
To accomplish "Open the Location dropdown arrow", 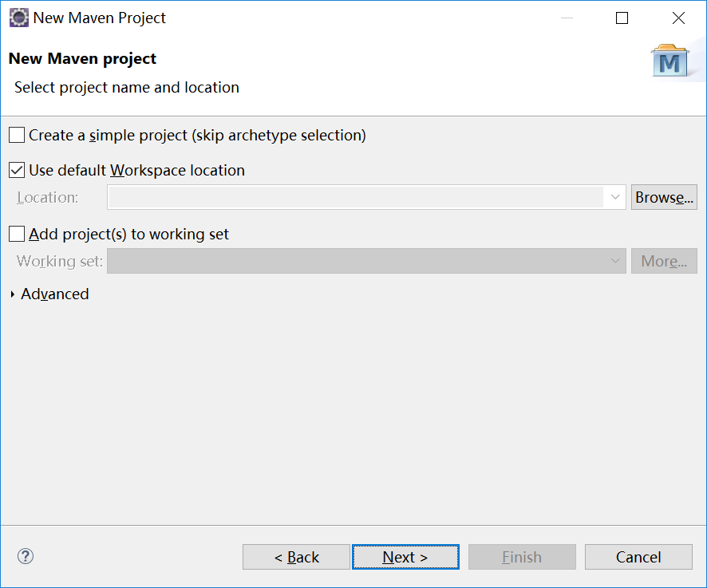I will (x=615, y=197).
